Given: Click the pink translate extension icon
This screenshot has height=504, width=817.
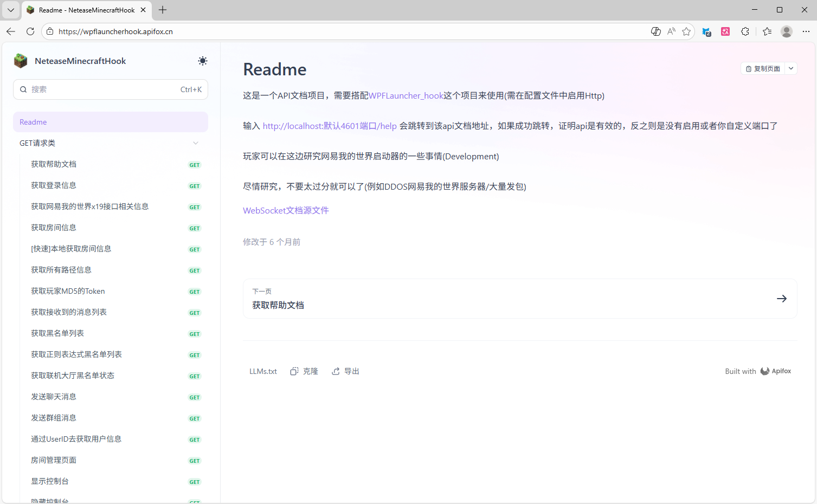Looking at the screenshot, I should tap(725, 31).
